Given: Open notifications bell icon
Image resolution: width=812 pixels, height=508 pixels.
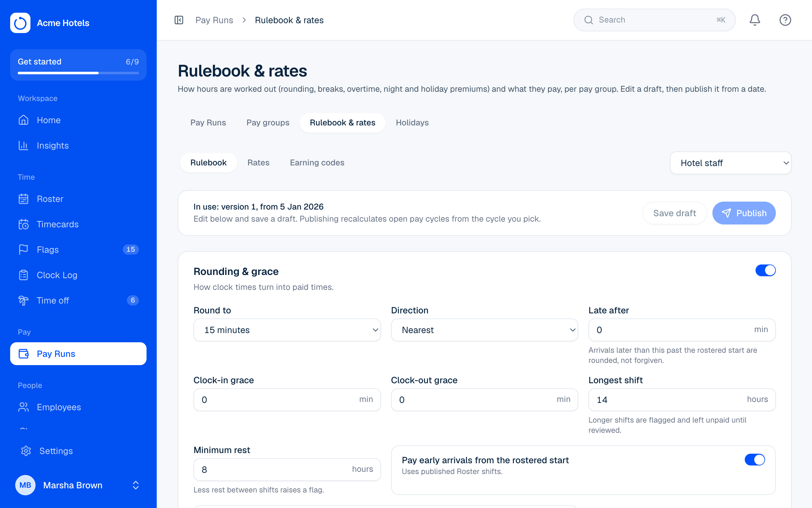Looking at the screenshot, I should (755, 20).
